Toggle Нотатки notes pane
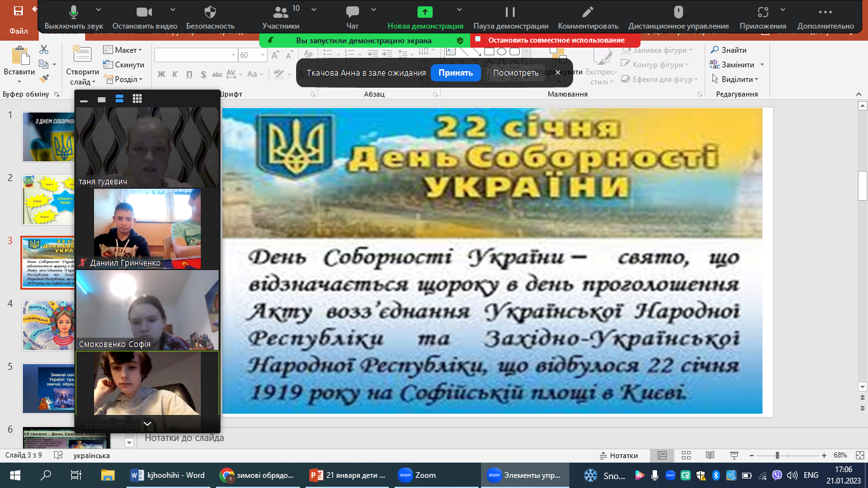Viewport: 868px width, 488px height. (x=618, y=456)
